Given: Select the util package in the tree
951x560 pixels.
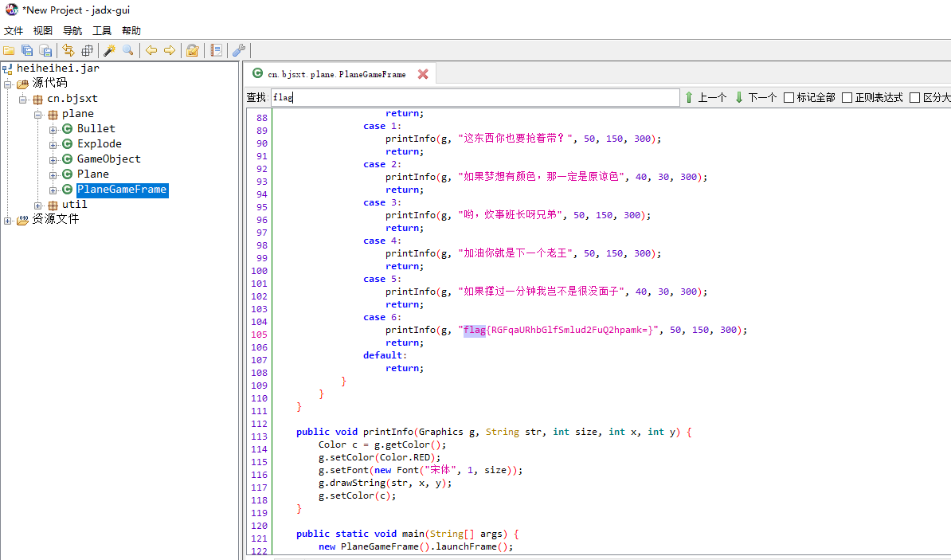Looking at the screenshot, I should pos(75,205).
